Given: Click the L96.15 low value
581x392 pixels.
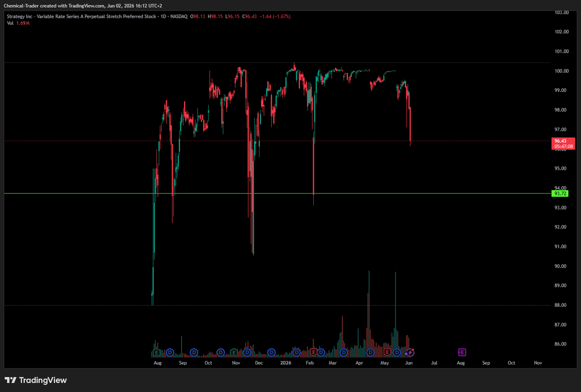Looking at the screenshot, I should [x=232, y=16].
